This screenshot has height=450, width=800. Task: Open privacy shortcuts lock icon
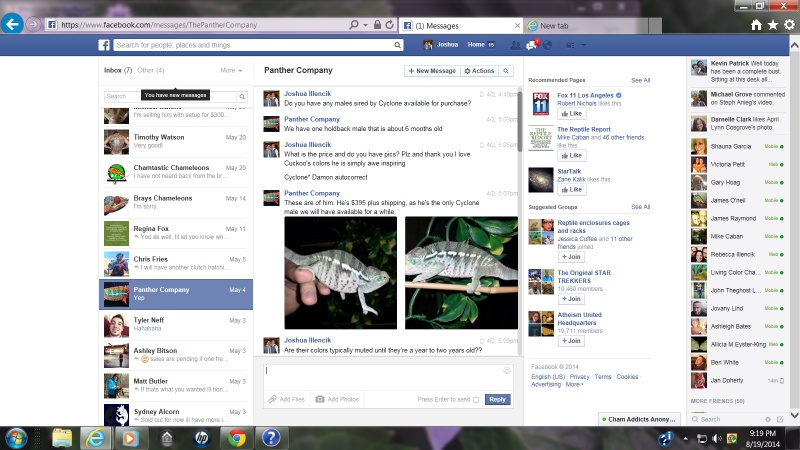coord(570,45)
